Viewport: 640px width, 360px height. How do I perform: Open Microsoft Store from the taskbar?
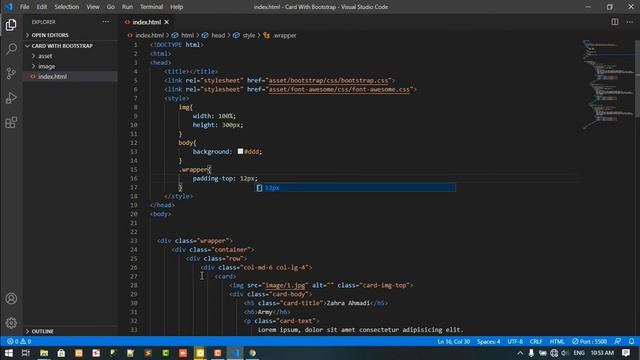pos(61,353)
